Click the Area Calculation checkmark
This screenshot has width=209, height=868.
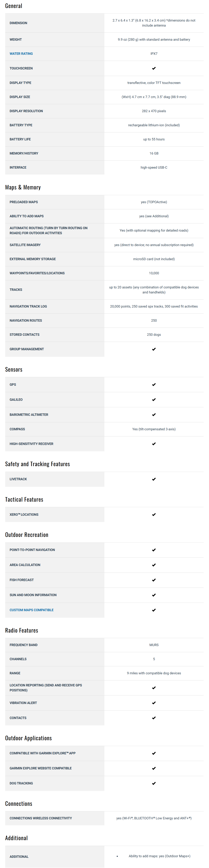point(154,565)
